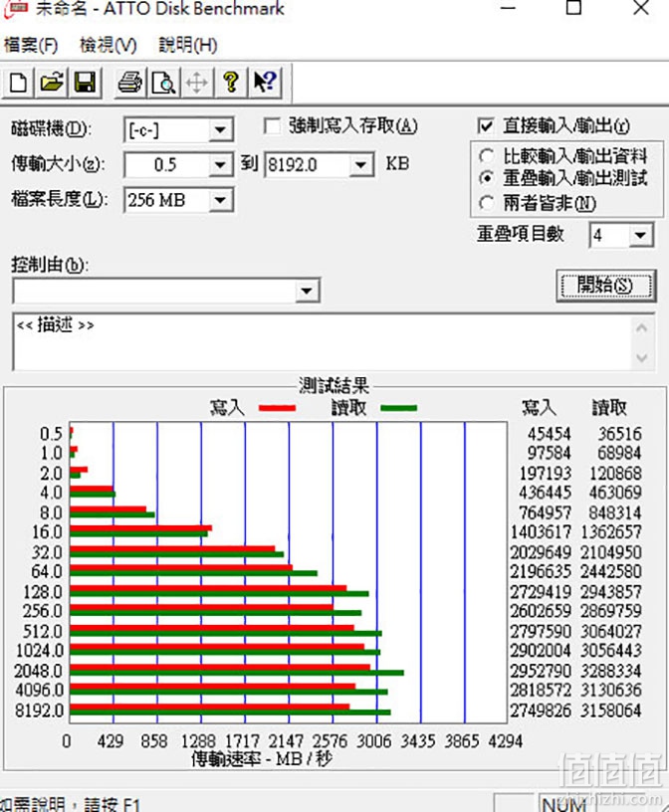Click the ATTO app icon in title bar

coord(14,8)
